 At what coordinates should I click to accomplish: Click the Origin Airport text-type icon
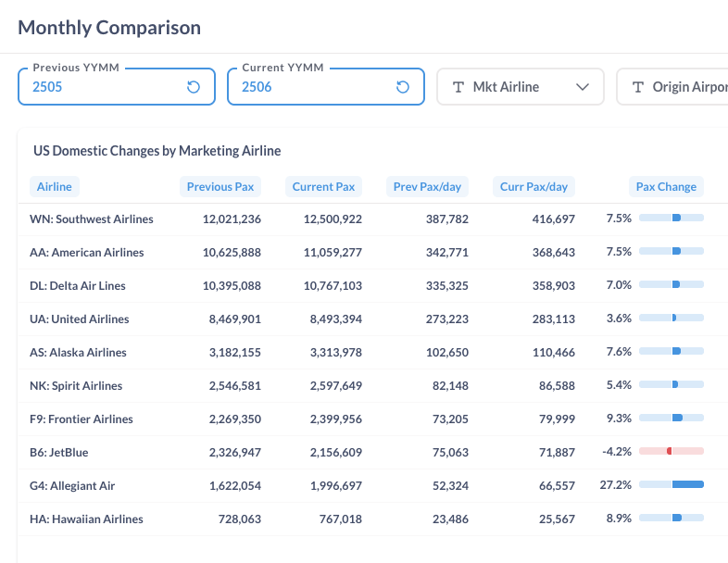(x=638, y=87)
